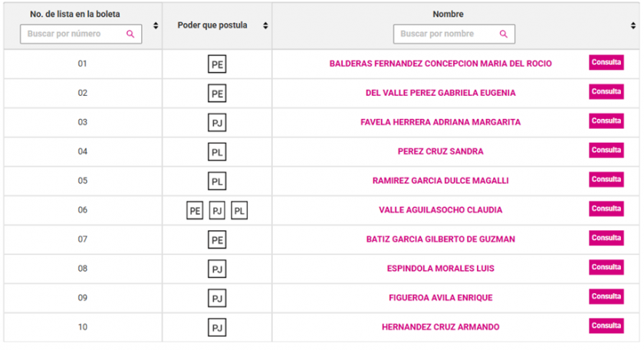Click the magnifier icon in name search
The image size is (644, 350).
504,35
